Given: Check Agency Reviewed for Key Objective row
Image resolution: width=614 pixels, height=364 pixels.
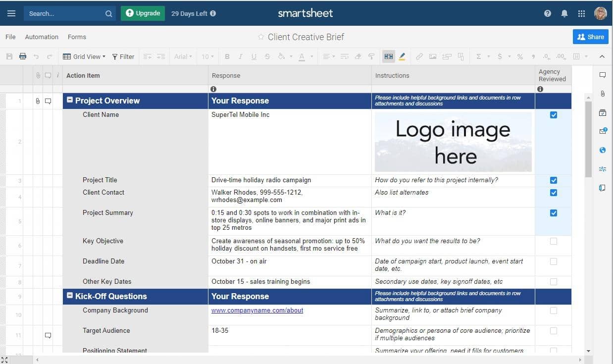Looking at the screenshot, I should coord(554,241).
